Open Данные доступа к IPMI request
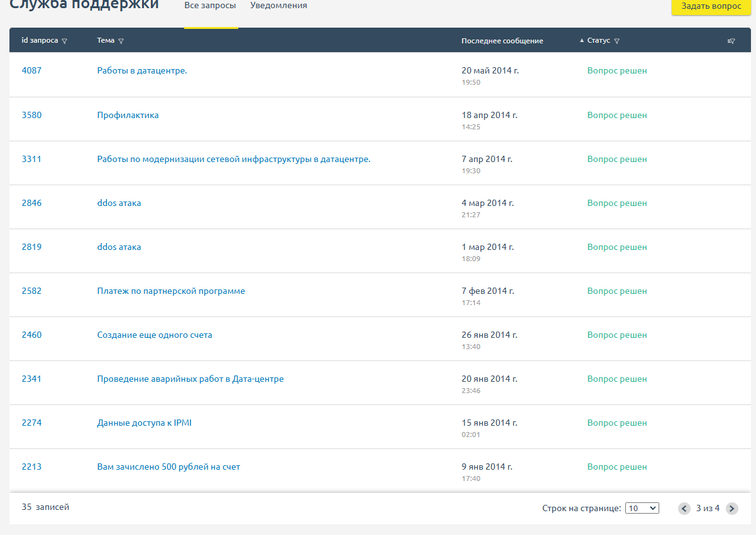The width and height of the screenshot is (756, 535). [x=144, y=423]
